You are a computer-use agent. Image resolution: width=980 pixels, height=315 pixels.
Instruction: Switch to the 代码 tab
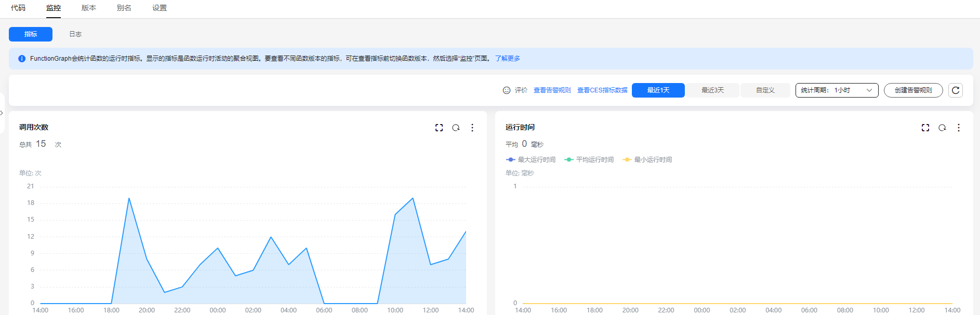pyautogui.click(x=18, y=8)
